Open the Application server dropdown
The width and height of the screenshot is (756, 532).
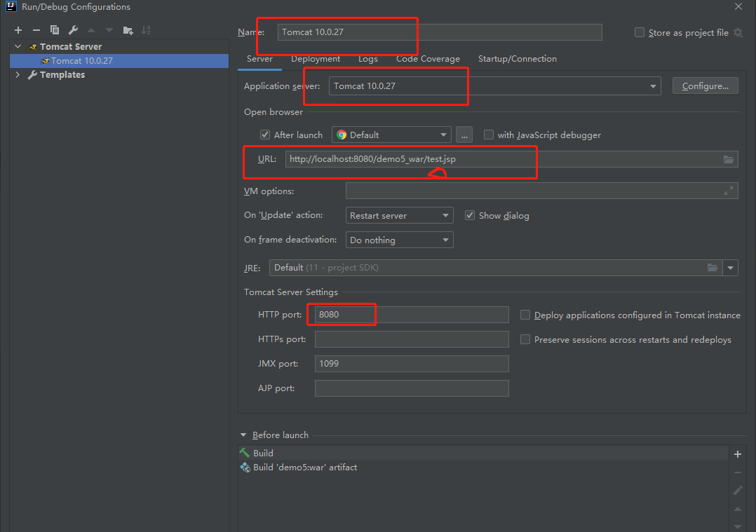coord(653,86)
